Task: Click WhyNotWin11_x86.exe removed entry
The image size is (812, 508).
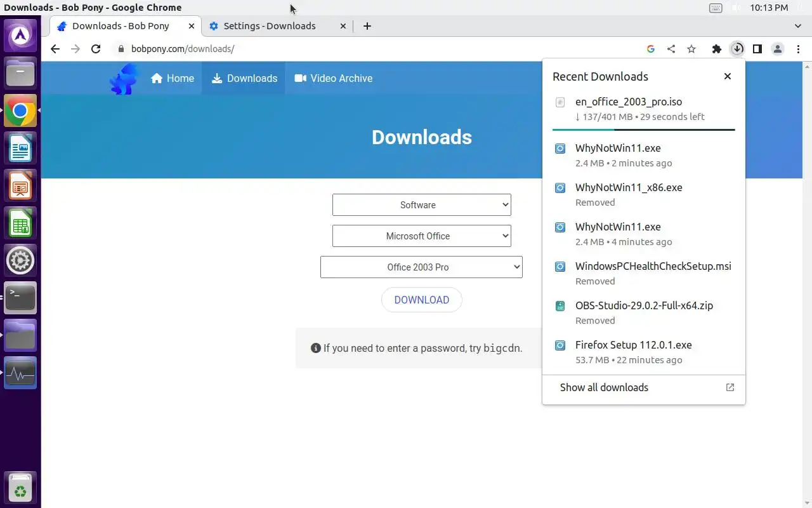Action: click(x=644, y=195)
